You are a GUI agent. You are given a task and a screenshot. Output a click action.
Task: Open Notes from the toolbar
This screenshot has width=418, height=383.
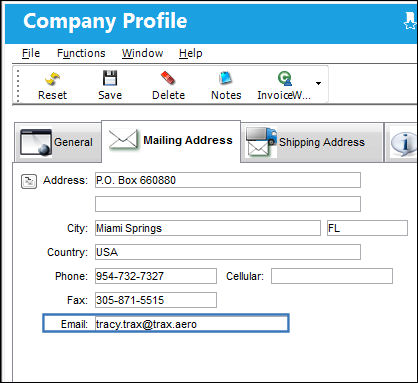click(226, 85)
